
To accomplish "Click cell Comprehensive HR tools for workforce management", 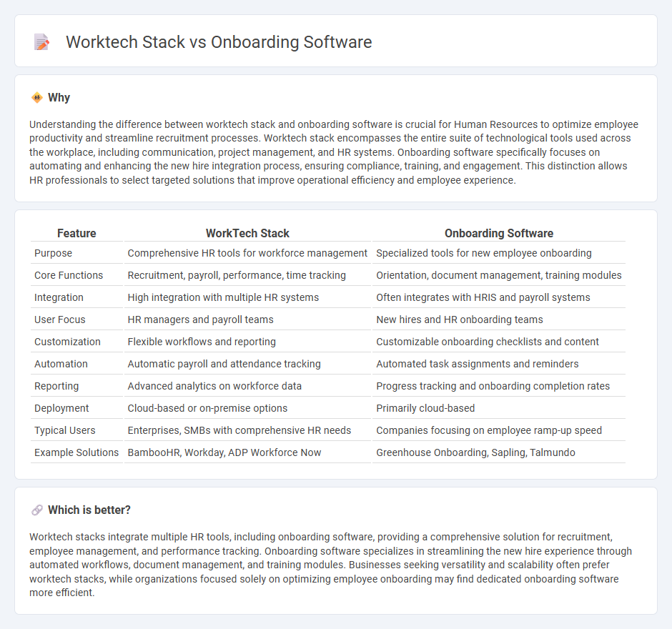I will 247,253.
